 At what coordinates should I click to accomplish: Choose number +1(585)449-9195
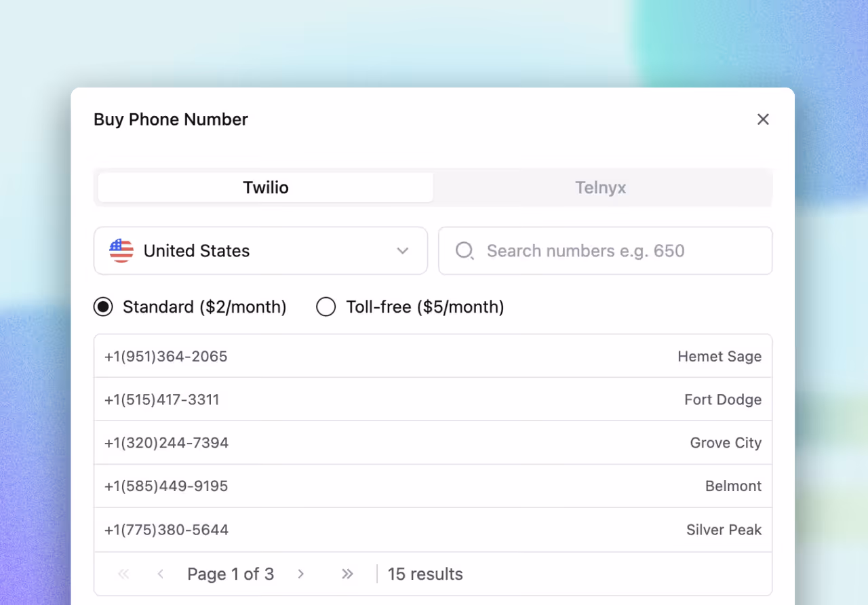[433, 486]
